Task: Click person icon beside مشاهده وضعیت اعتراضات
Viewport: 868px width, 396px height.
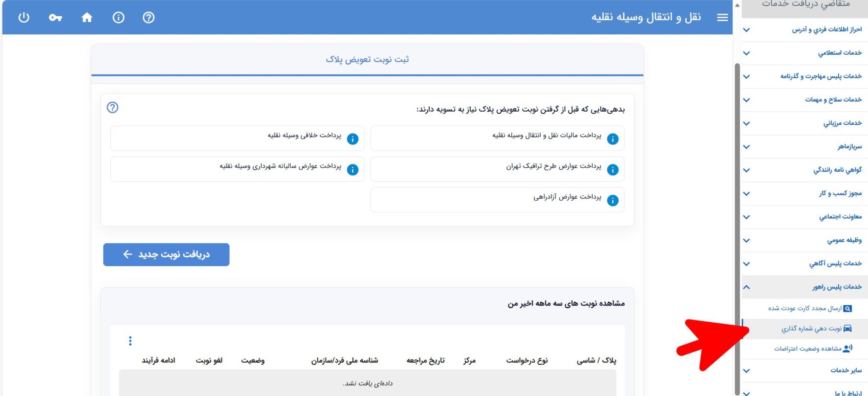Action: tap(848, 348)
